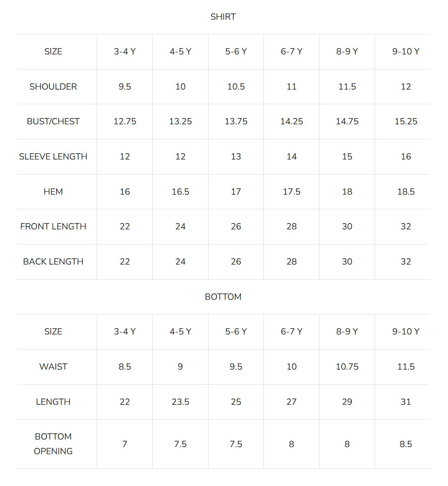
Task: Select the BUST/CHEST row label
Action: (x=53, y=121)
